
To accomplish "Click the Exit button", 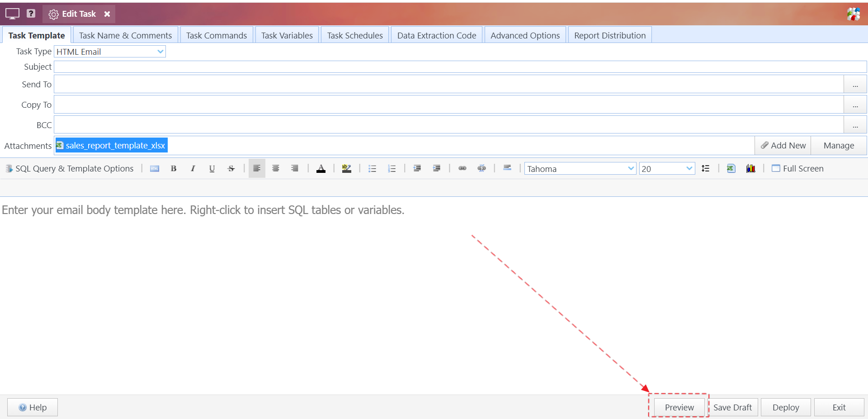I will 839,407.
